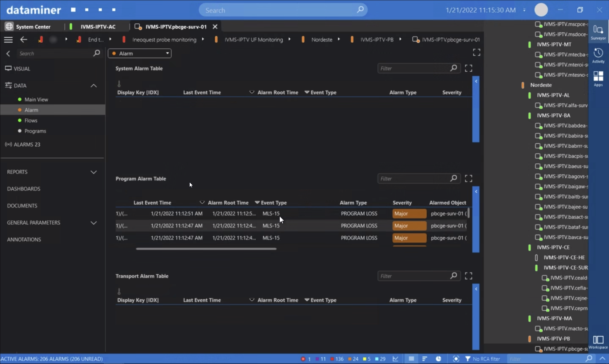The width and height of the screenshot is (609, 364).
Task: Switch alarm console to list view
Action: pos(411,359)
